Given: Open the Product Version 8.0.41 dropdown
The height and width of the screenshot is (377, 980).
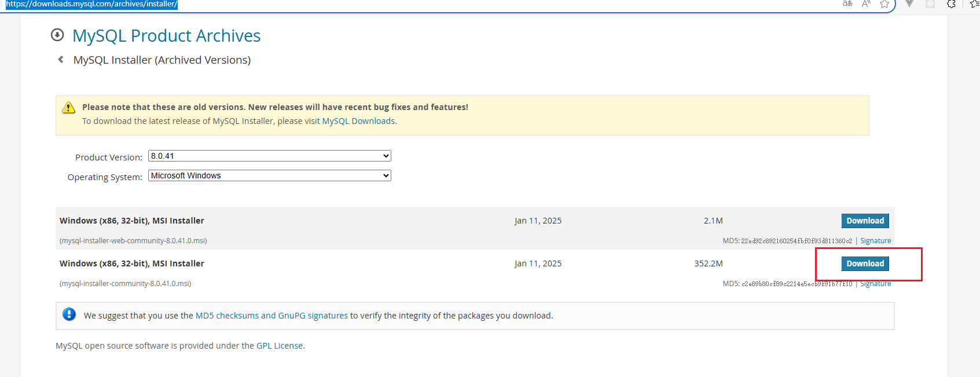Looking at the screenshot, I should click(270, 156).
